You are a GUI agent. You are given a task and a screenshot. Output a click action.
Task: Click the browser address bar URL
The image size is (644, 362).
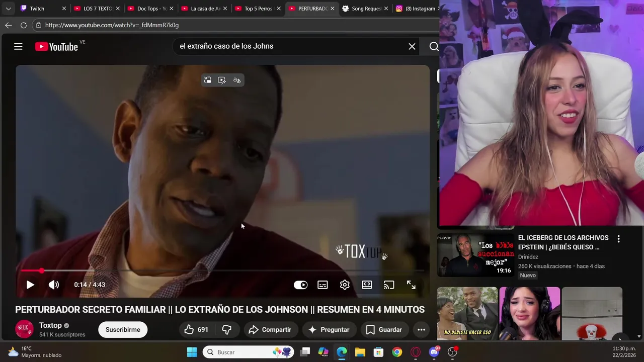coord(112,25)
